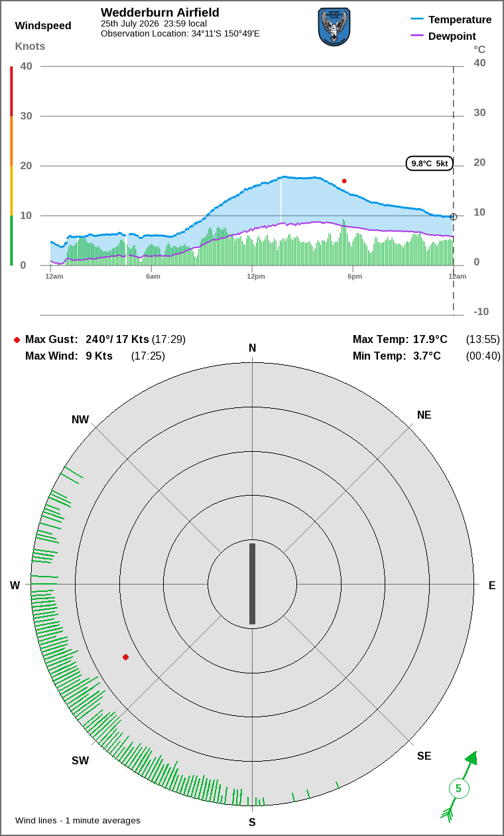Click the 30 °C axis label on right
Image resolution: width=504 pixels, height=836 pixels.
tap(479, 113)
